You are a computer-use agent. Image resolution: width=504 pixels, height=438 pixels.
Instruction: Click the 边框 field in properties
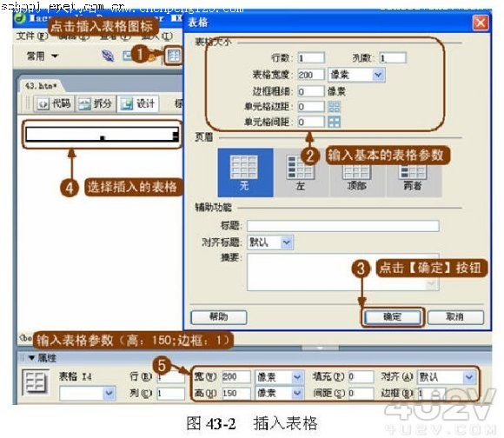(x=431, y=393)
